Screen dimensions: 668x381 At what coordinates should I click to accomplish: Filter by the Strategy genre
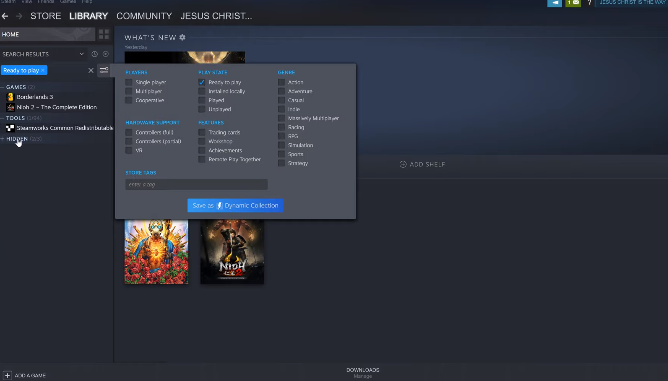(x=281, y=163)
